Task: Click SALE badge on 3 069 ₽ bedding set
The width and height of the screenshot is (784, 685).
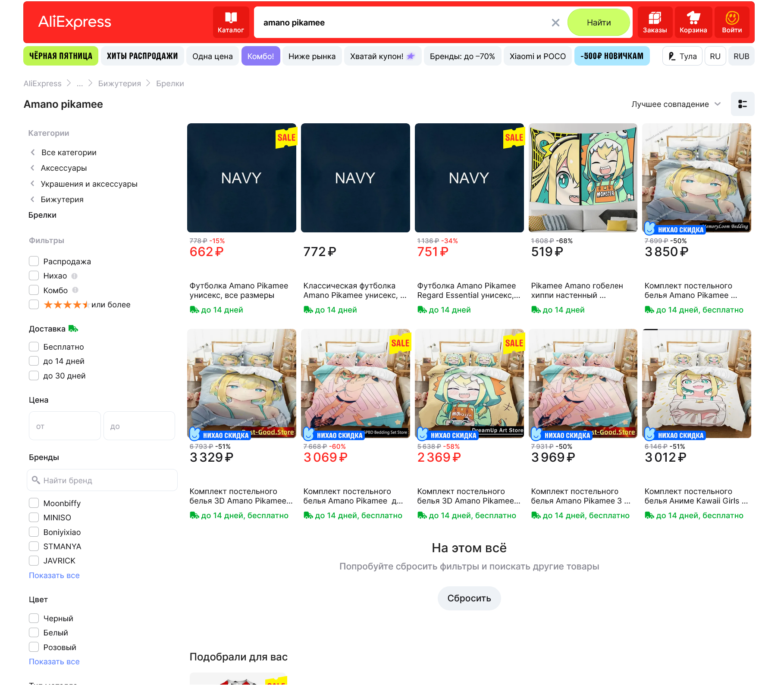Action: 400,343
